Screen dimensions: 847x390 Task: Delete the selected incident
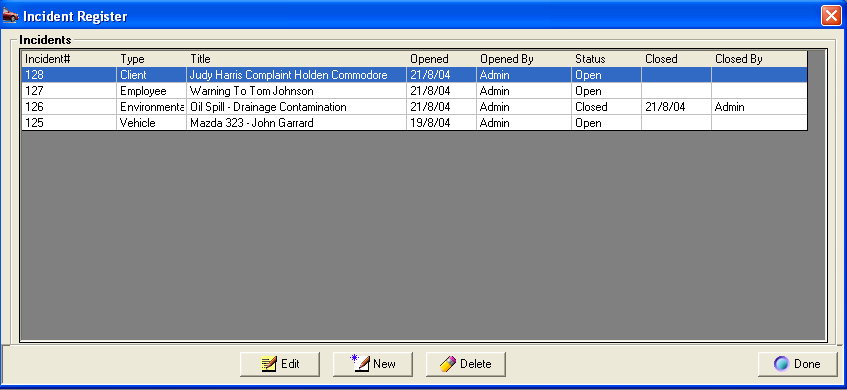point(466,364)
